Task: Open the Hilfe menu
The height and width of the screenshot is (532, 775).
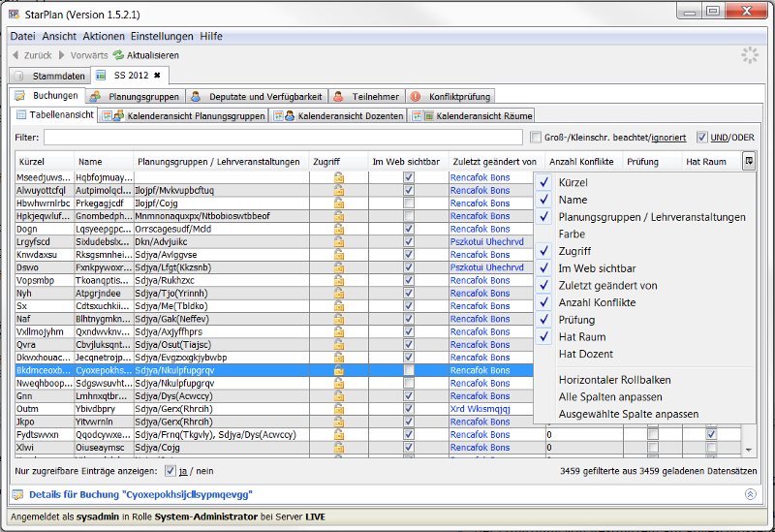Action: (211, 36)
